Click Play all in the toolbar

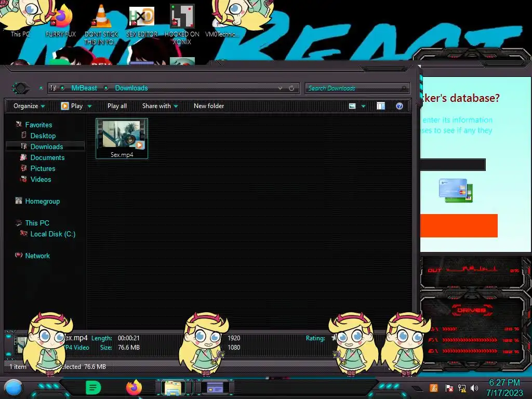[117, 106]
